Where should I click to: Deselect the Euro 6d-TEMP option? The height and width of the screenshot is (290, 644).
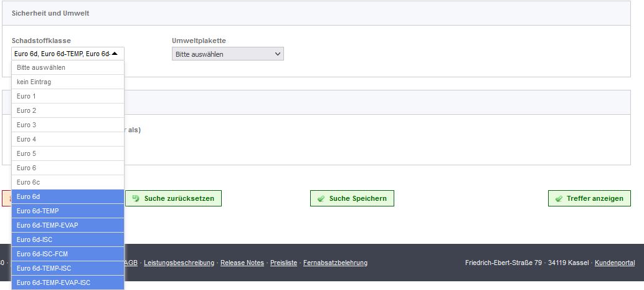pos(68,211)
